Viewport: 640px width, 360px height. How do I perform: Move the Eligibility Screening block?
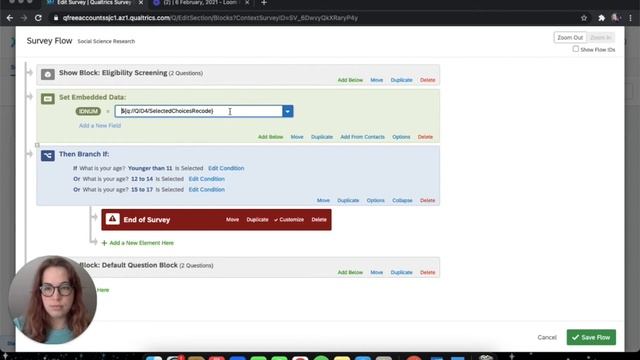(377, 80)
